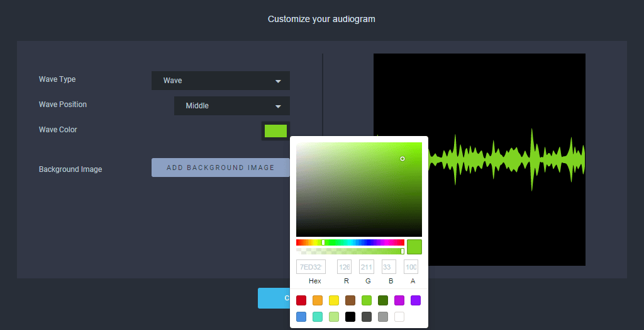Click the Wave Position label
The height and width of the screenshot is (330, 644).
coord(63,105)
